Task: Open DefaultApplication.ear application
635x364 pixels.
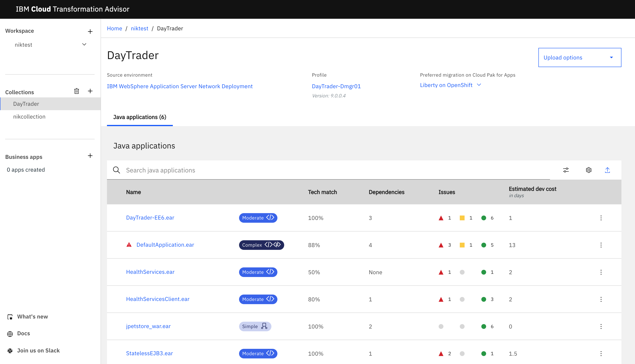Action: pos(165,245)
